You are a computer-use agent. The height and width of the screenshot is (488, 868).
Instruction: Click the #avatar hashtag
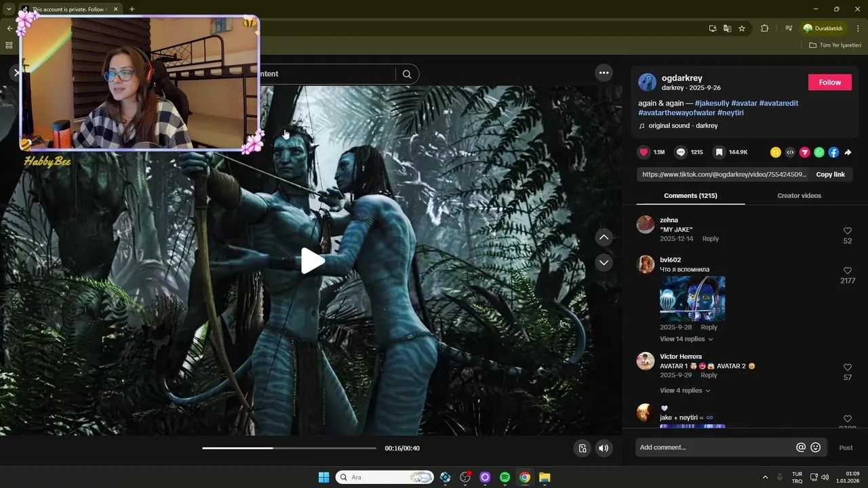click(x=744, y=103)
